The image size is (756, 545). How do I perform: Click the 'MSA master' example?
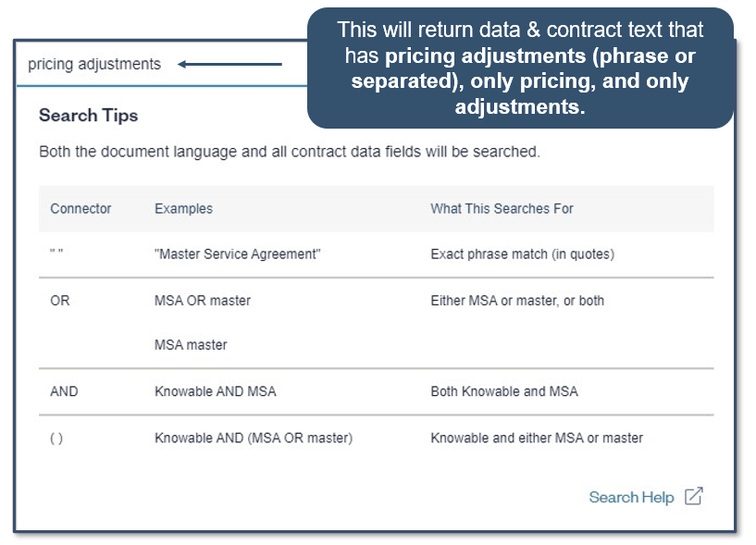[191, 345]
